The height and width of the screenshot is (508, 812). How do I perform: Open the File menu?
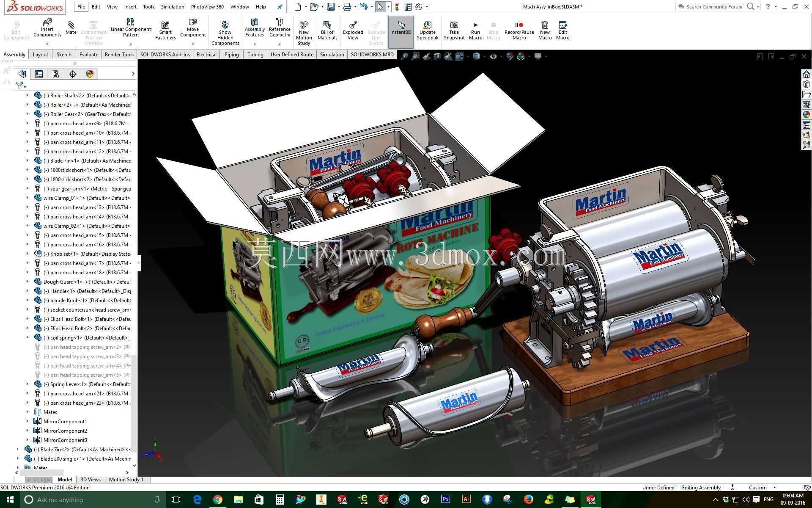tap(81, 7)
